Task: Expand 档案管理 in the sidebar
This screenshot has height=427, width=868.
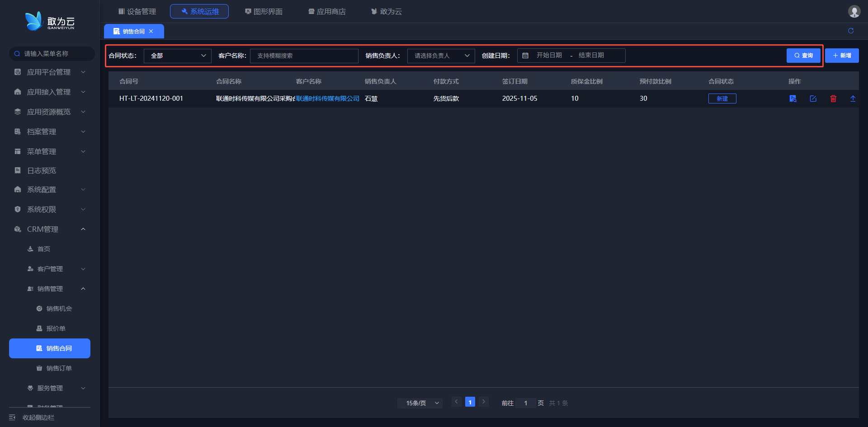Action: pyautogui.click(x=50, y=131)
